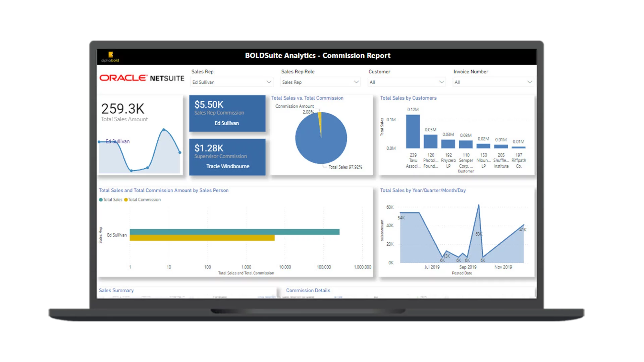Click the Ed Sullivan axis label in bar chart

pos(117,235)
